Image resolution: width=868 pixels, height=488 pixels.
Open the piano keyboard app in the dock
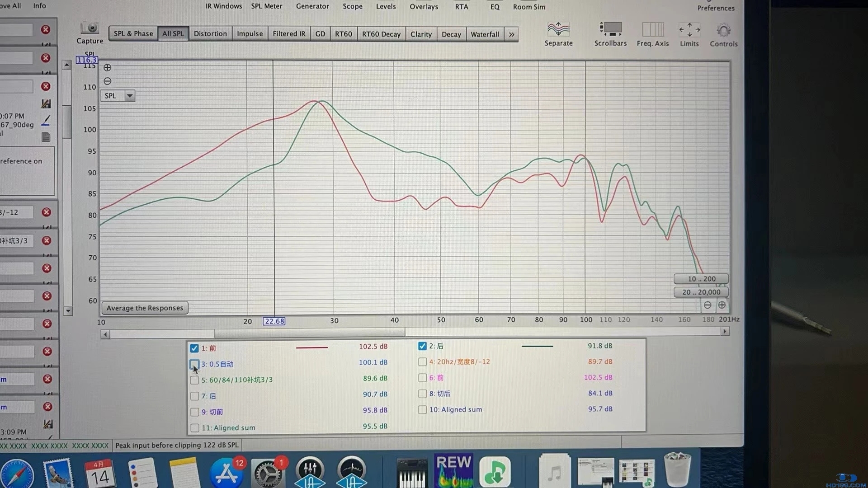[412, 473]
